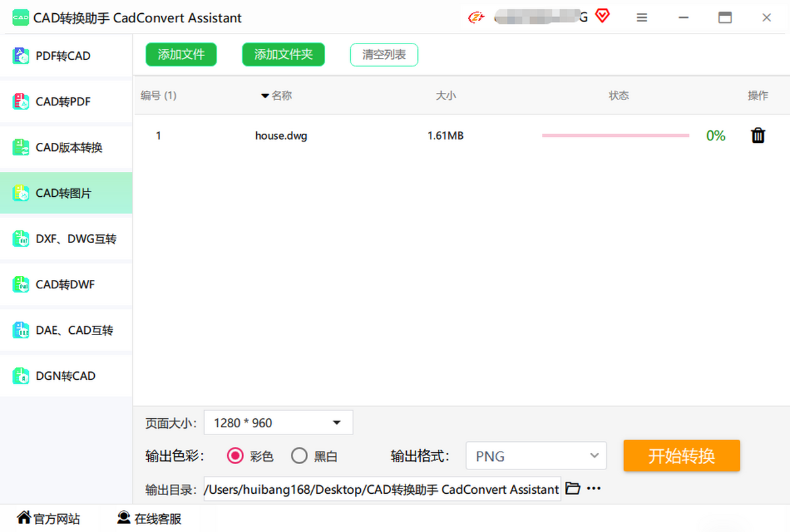
Task: Click the CAD转PDF sidebar icon
Action: 21,102
